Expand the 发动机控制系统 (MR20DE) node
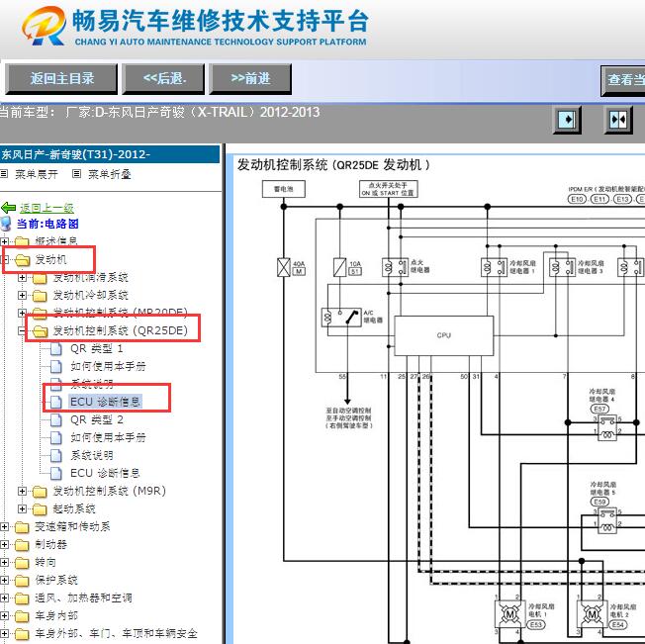 click(22, 313)
